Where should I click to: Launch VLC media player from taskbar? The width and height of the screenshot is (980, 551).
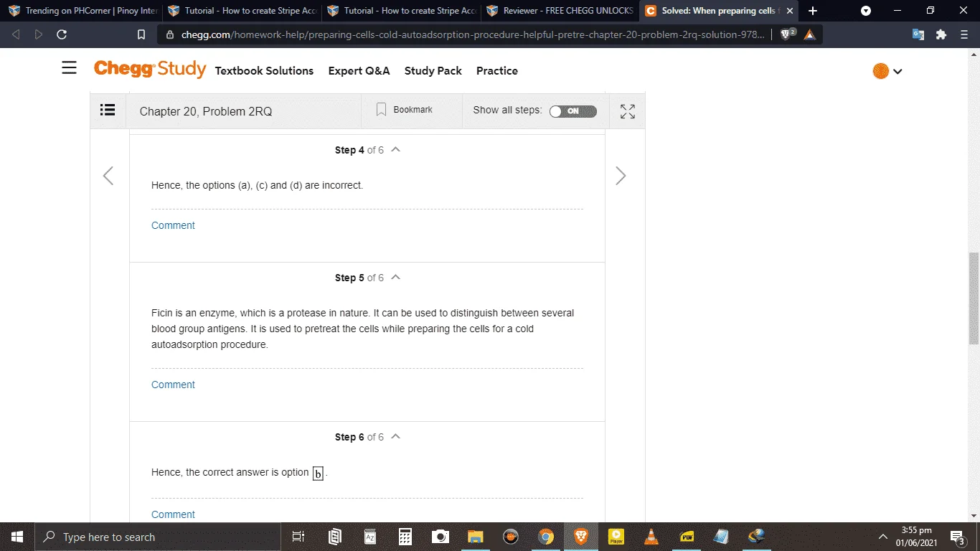pyautogui.click(x=651, y=537)
